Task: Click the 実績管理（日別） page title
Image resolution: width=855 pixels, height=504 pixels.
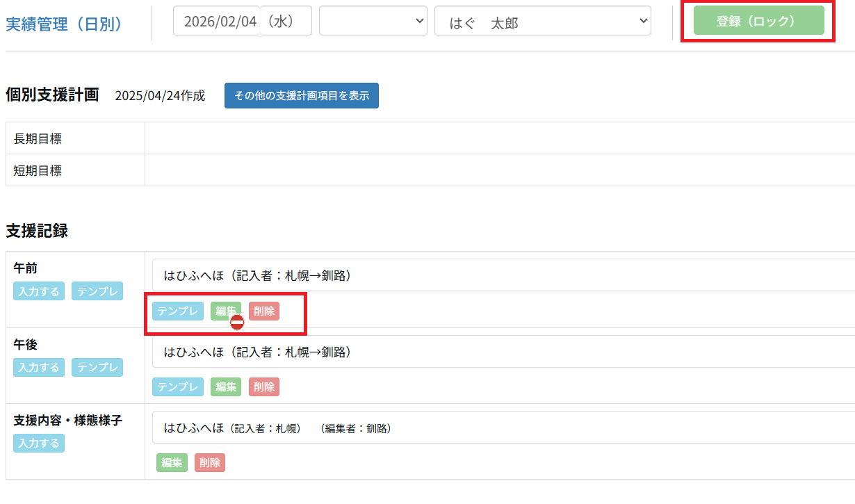Action: (x=64, y=24)
